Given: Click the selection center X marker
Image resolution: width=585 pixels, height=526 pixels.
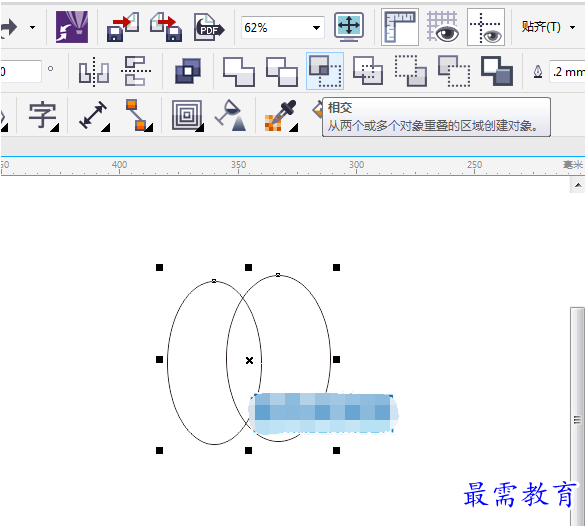Looking at the screenshot, I should [x=249, y=360].
